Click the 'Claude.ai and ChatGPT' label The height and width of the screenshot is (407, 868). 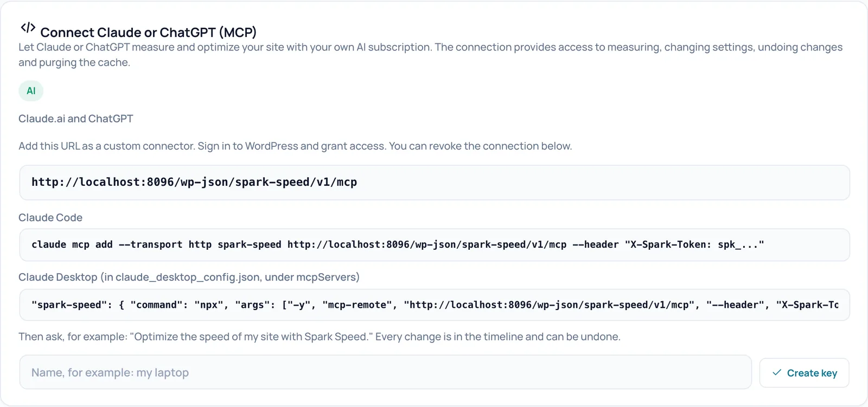[x=76, y=119]
